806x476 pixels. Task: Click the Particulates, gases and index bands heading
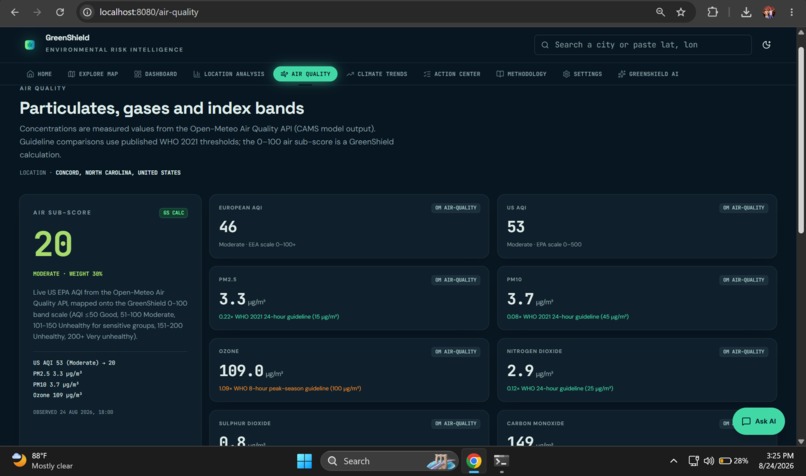(162, 108)
